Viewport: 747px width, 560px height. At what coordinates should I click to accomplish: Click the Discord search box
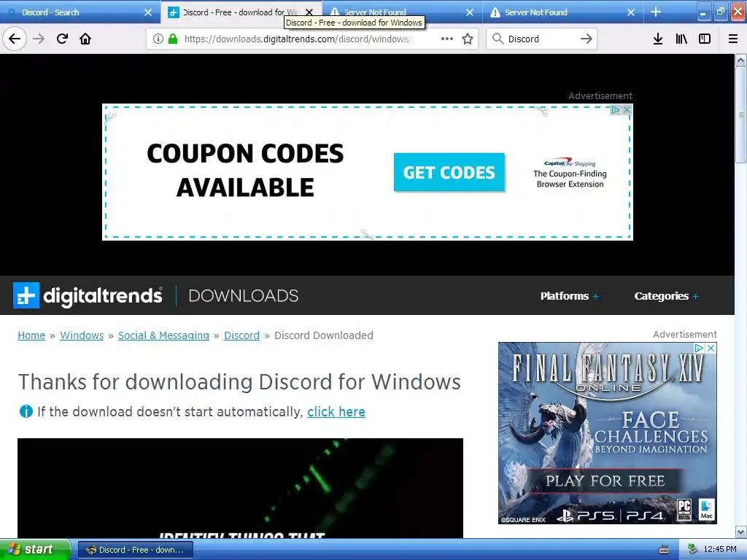coord(541,39)
